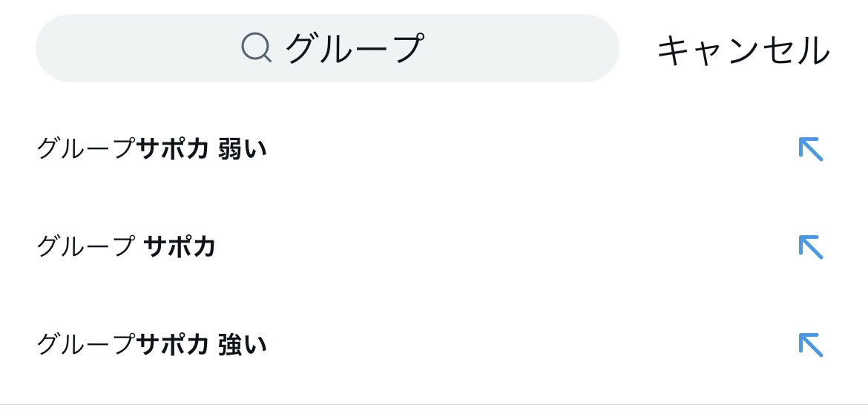This screenshot has height=411, width=868.
Task: Insert the 強い suggestion using its blue arrow
Action: click(811, 344)
